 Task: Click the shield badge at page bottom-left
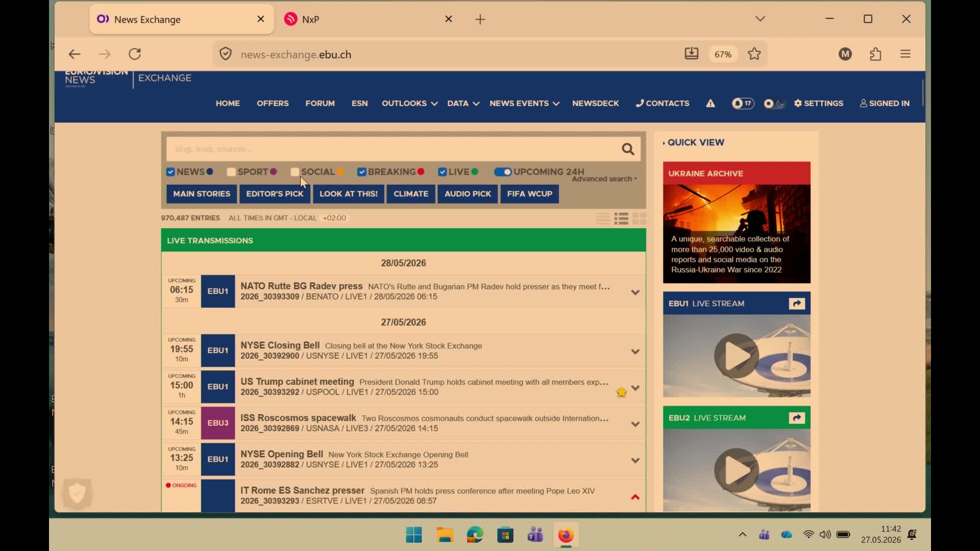point(77,493)
